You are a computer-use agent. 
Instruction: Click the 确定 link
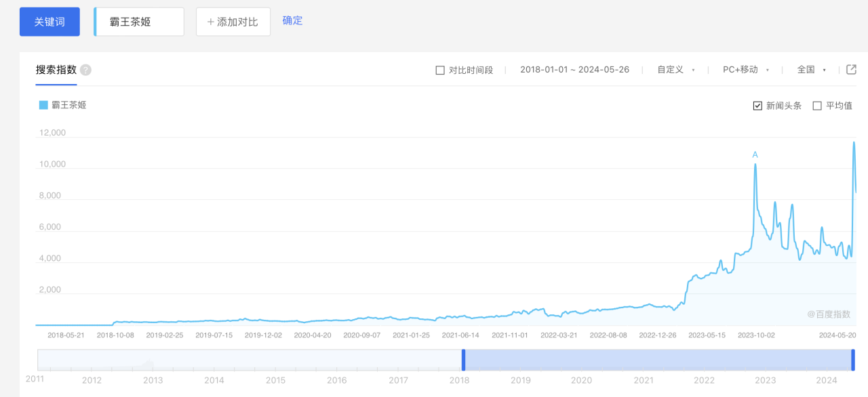[292, 20]
